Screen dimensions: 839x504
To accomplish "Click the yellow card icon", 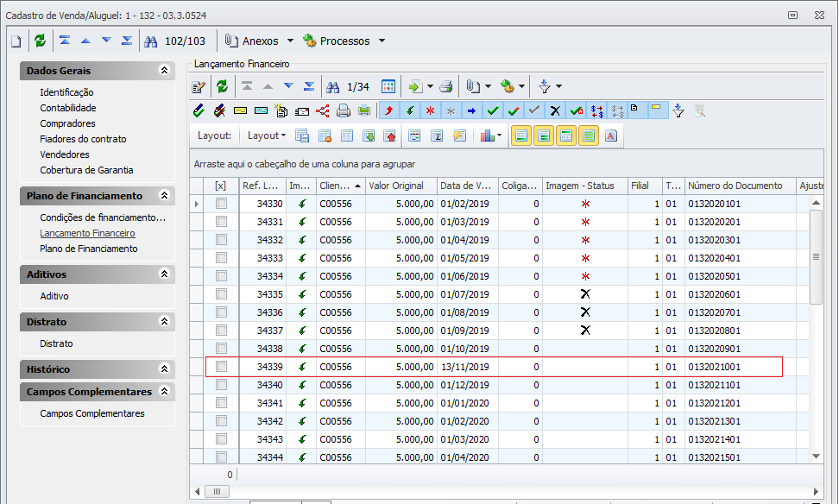I will point(240,110).
